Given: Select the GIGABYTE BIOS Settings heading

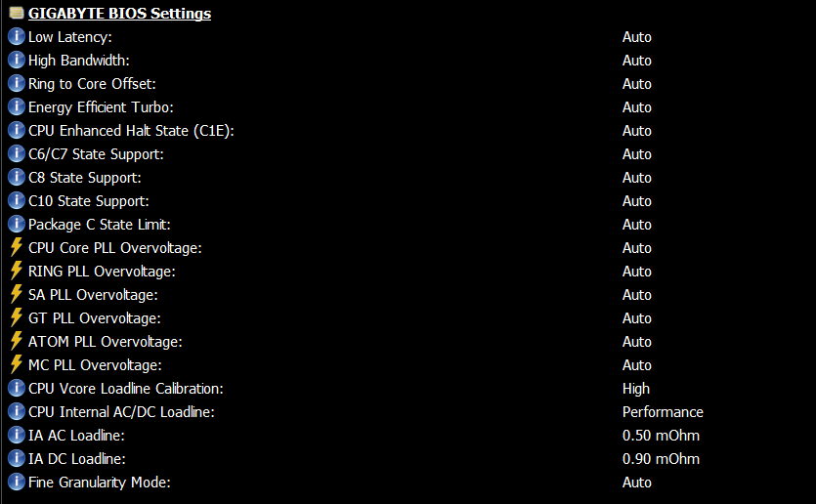Looking at the screenshot, I should click(119, 14).
